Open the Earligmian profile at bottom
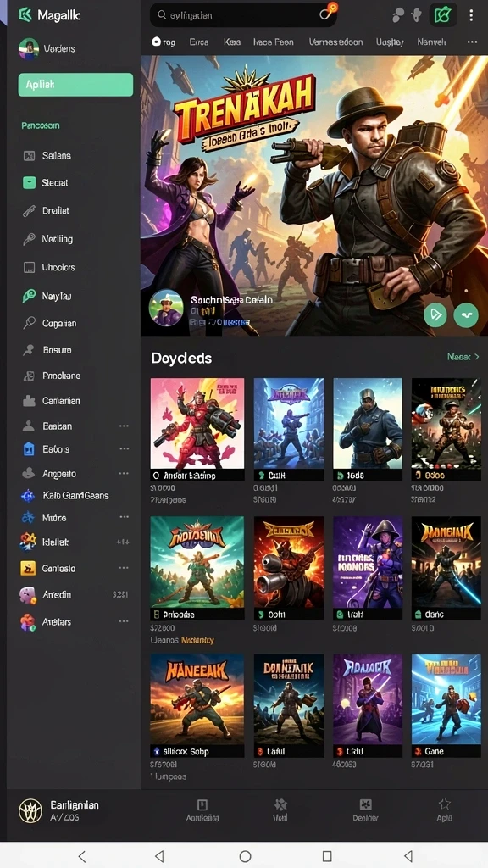 59,811
